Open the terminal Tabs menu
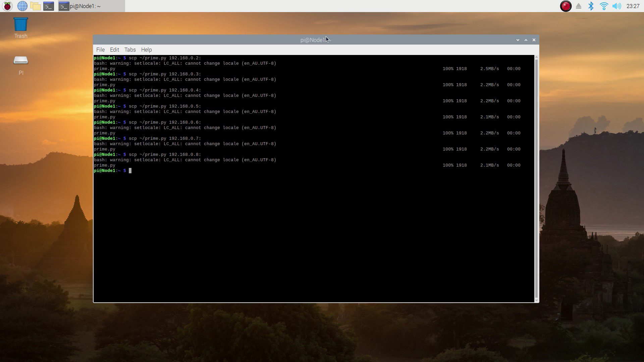The height and width of the screenshot is (362, 644). click(x=130, y=50)
